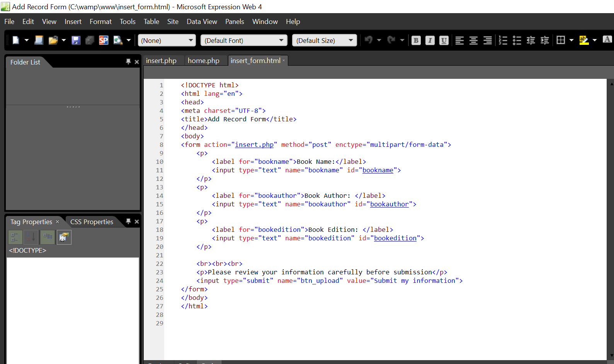Image resolution: width=614 pixels, height=364 pixels.
Task: Open the File menu
Action: (x=9, y=22)
